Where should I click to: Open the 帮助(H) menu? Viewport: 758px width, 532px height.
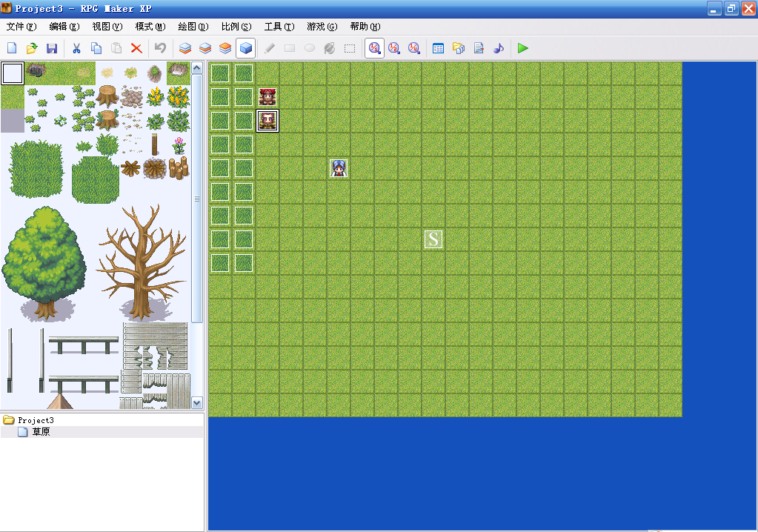point(365,27)
